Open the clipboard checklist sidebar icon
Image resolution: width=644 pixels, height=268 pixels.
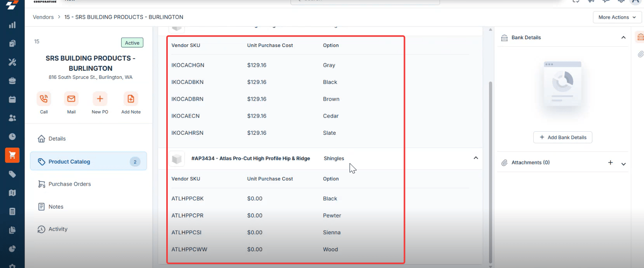click(x=12, y=44)
